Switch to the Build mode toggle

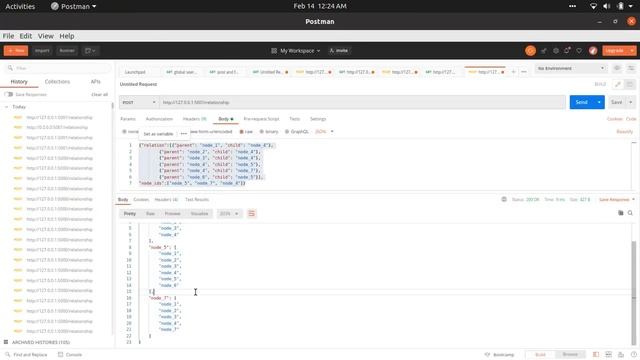pos(540,354)
